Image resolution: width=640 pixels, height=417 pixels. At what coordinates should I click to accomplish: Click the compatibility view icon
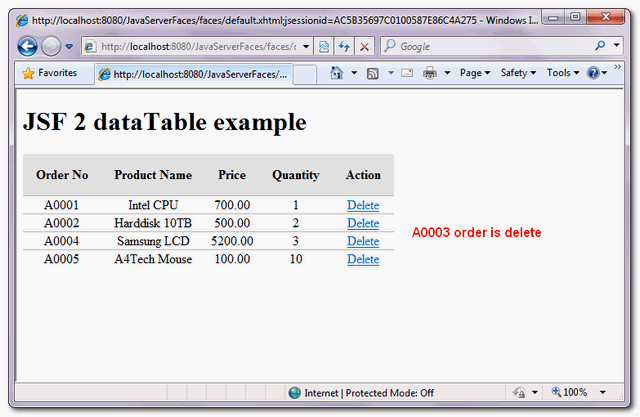coord(324,47)
